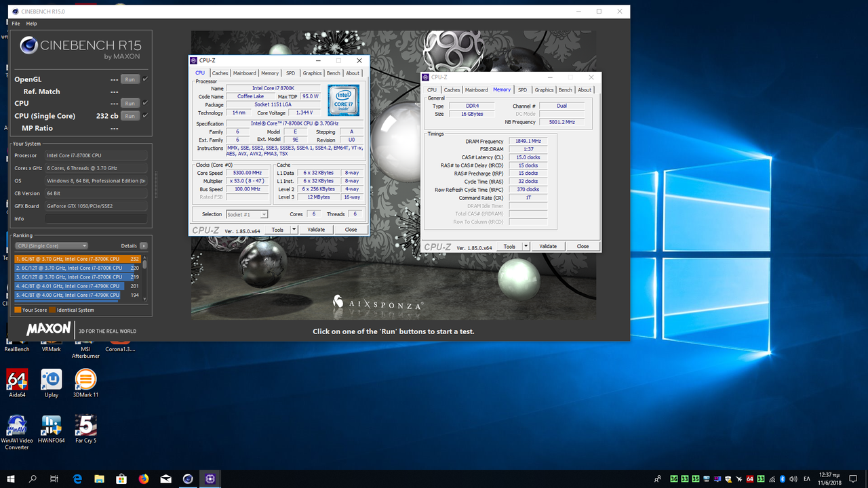Launch HWiNFO64 from the desktop
The width and height of the screenshot is (868, 488).
point(52,430)
